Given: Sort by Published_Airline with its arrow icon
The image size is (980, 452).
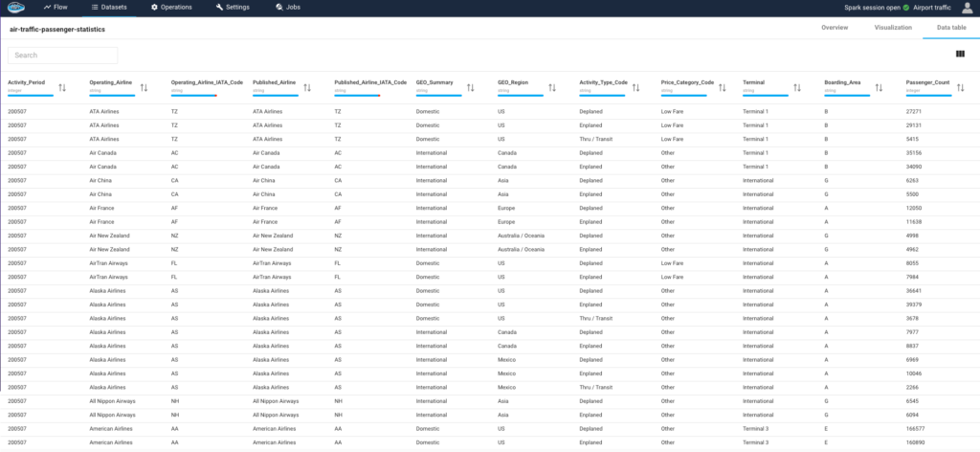Looking at the screenshot, I should [307, 88].
